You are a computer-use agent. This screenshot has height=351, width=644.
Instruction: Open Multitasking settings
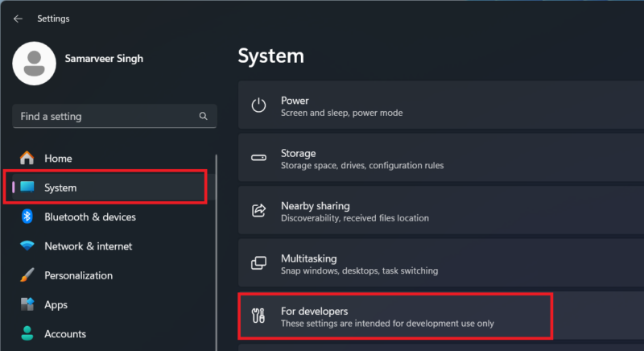tap(440, 262)
